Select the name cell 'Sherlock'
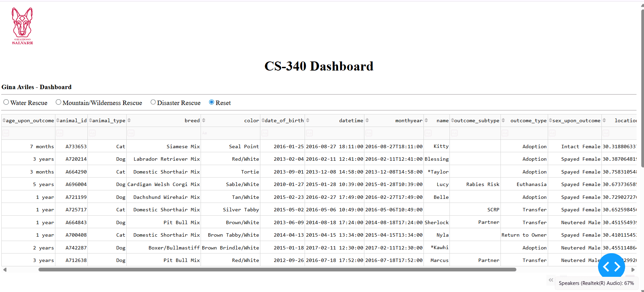This screenshot has width=644, height=292. 437,222
